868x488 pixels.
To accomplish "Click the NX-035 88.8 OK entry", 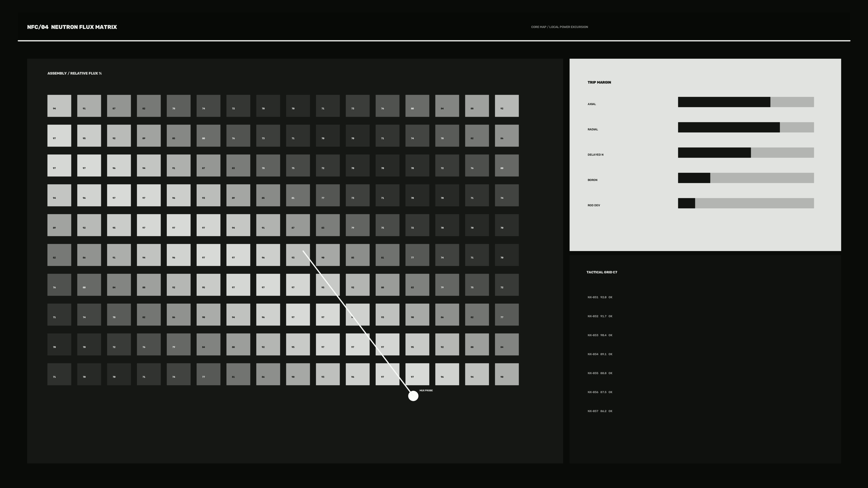I will (x=600, y=373).
